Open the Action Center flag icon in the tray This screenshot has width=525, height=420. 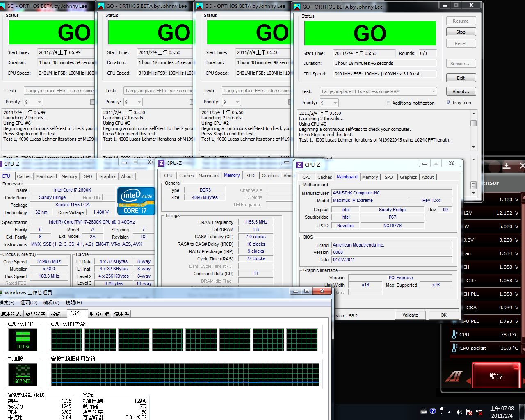469,412
